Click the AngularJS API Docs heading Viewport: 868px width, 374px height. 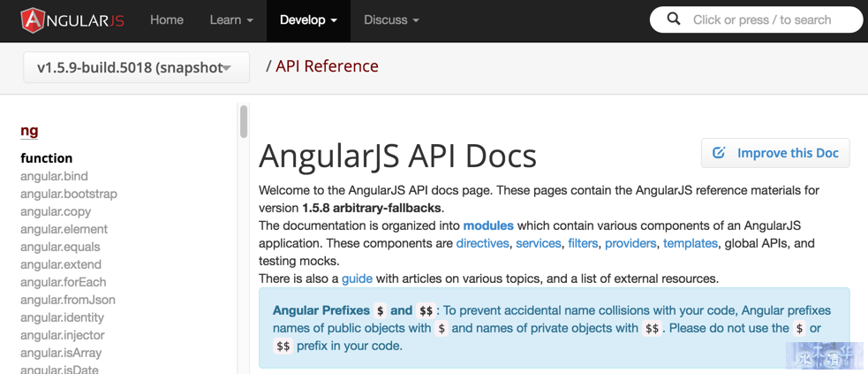[x=397, y=156]
